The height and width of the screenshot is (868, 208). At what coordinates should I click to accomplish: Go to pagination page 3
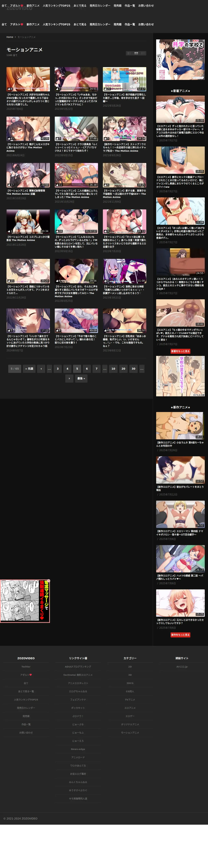58,369
